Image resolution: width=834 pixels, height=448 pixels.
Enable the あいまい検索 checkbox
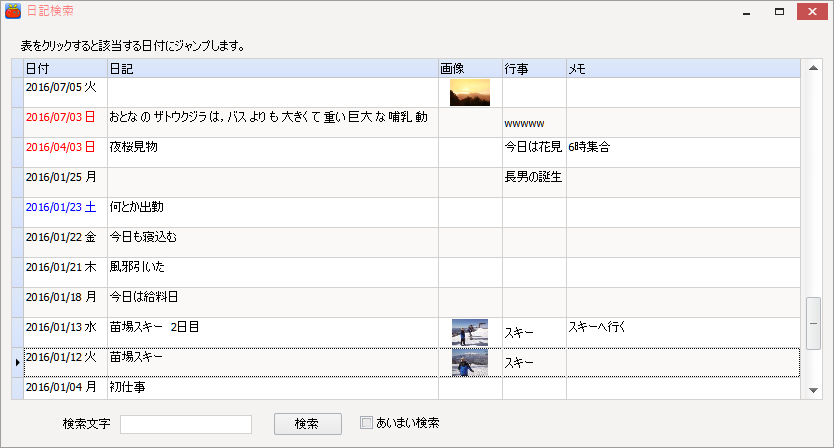[366, 423]
